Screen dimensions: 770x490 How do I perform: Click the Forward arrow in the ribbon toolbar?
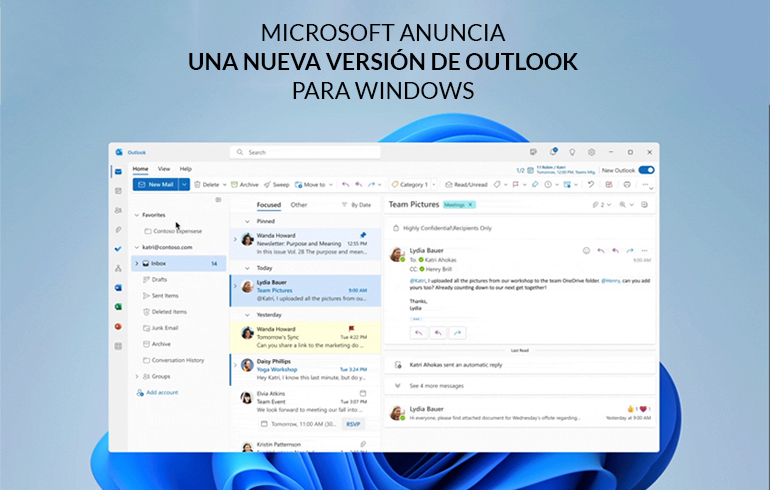[x=371, y=185]
